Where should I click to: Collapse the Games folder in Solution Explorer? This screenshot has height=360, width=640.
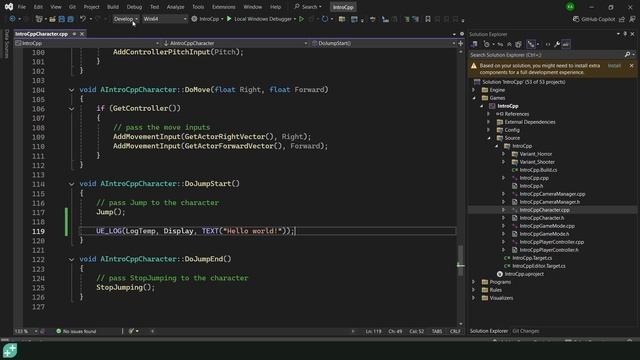point(474,98)
